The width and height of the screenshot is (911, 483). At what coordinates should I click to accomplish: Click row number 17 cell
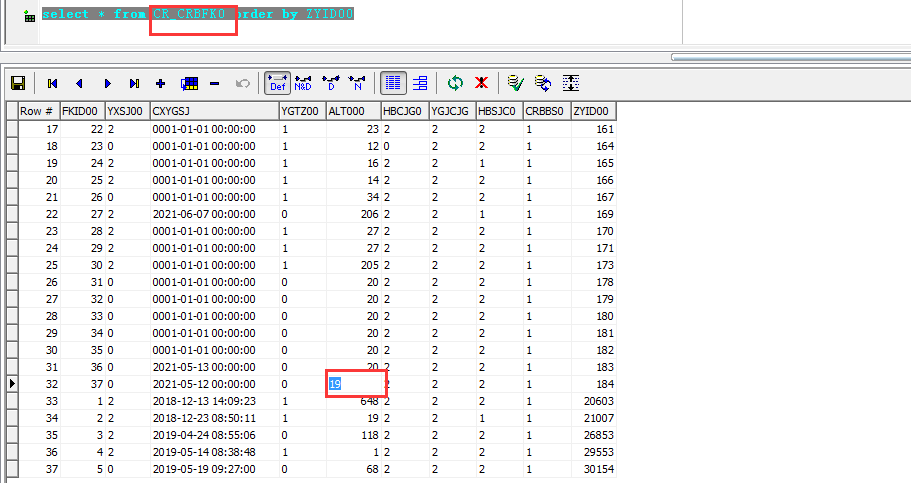[39, 129]
